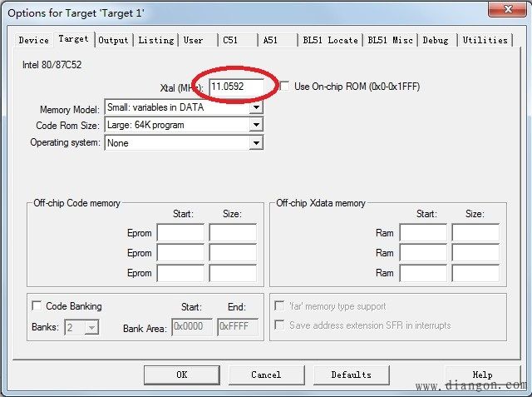Click first Ram Size field
Screen dimensions: 532x397
point(475,233)
